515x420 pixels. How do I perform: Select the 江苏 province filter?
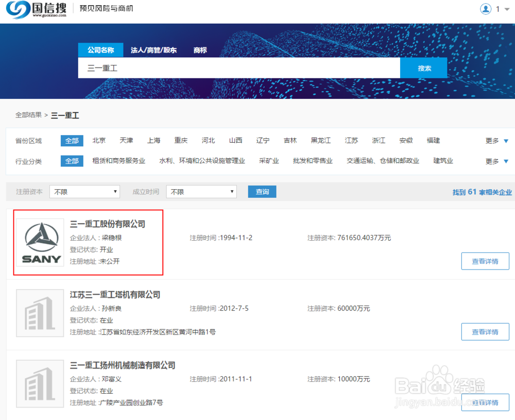[351, 140]
